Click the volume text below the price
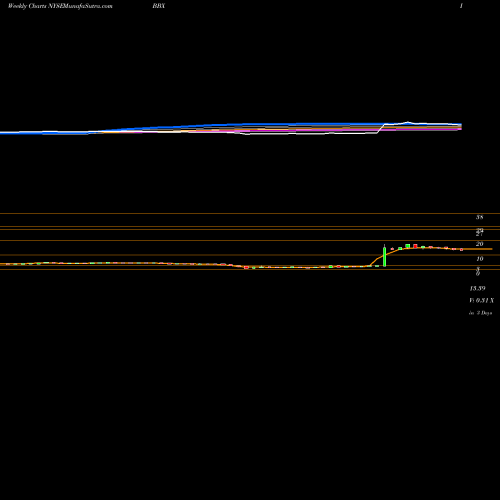Image resolution: width=500 pixels, height=500 pixels. pyautogui.click(x=482, y=301)
